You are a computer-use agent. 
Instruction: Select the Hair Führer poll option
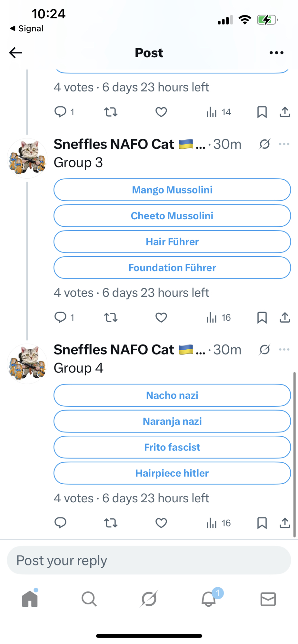point(172,242)
